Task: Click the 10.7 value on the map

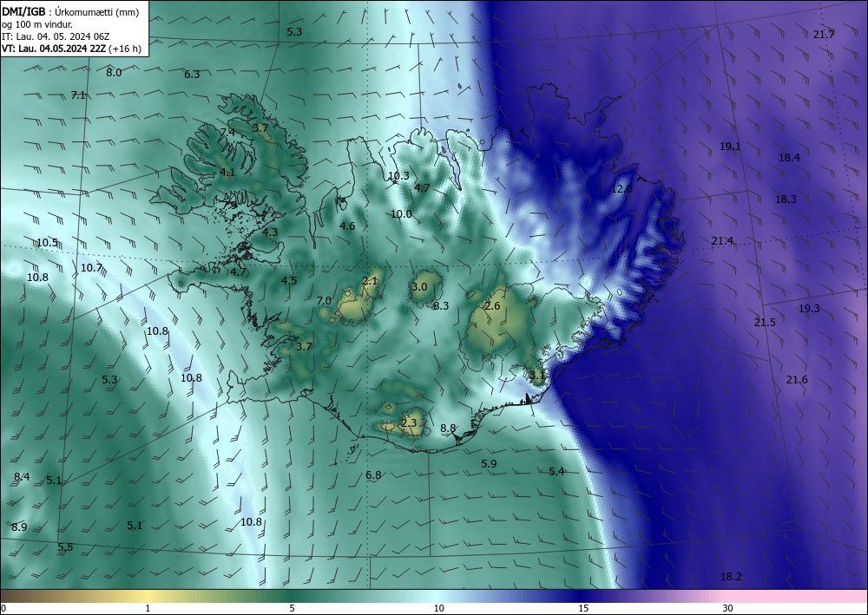Action: [x=92, y=268]
